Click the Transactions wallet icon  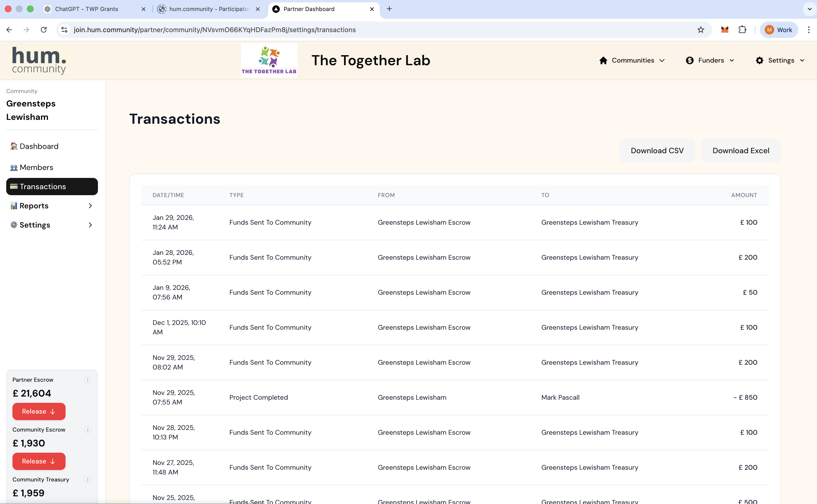click(14, 186)
